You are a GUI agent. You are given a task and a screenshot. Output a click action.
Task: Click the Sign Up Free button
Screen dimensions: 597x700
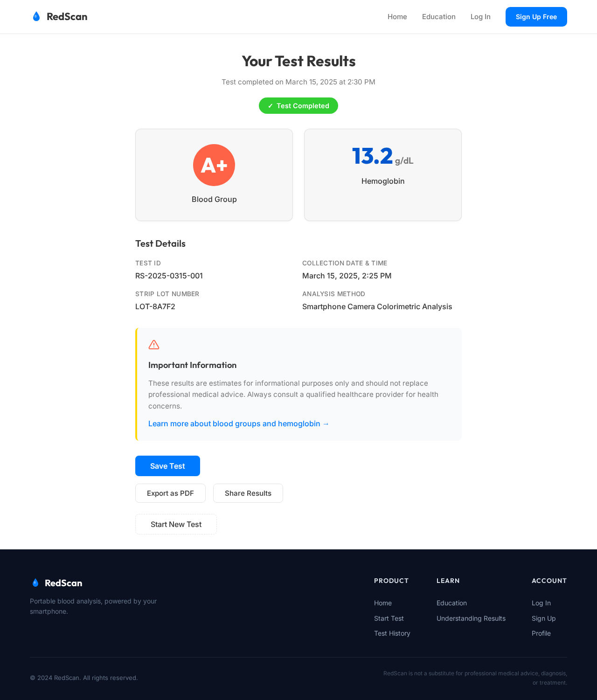click(536, 17)
